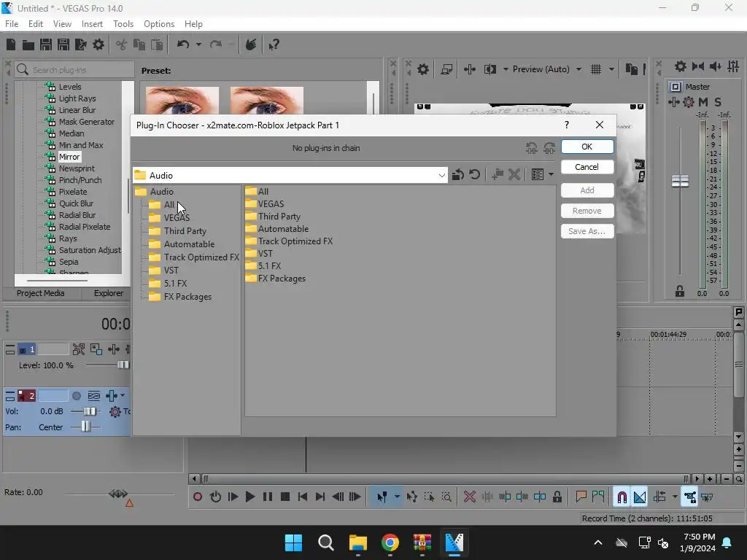Select the VEGAS folder in tree
This screenshot has height=560, width=747.
pos(177,217)
